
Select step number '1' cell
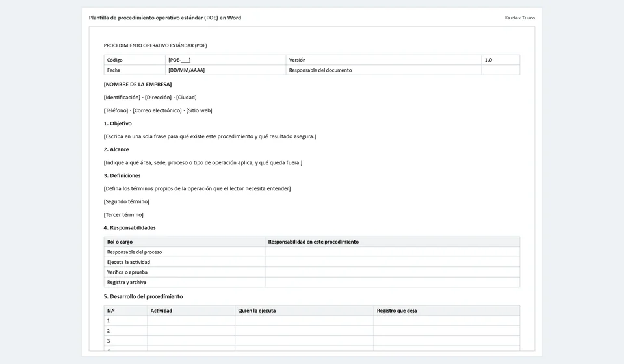coord(125,320)
